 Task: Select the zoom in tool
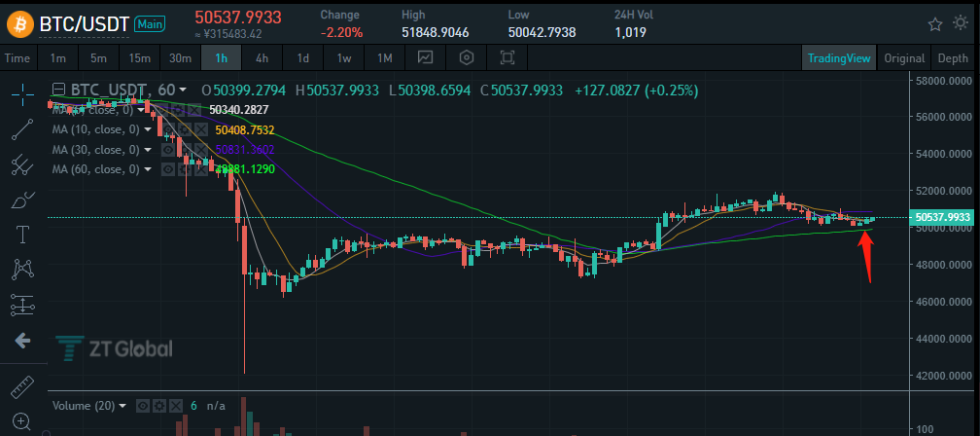point(23,421)
